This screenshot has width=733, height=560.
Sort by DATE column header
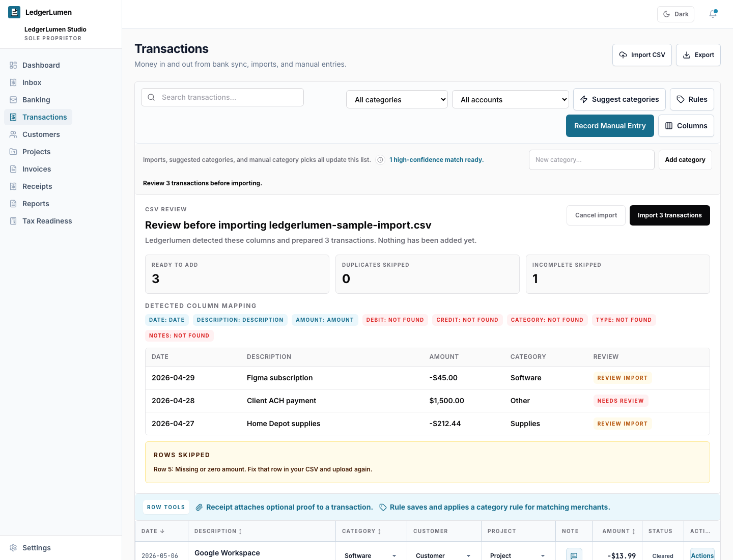pos(153,531)
